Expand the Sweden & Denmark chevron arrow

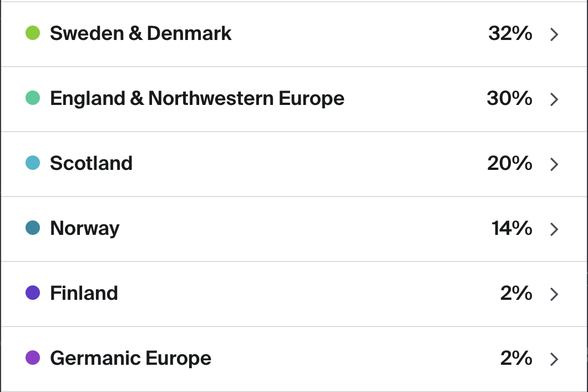coord(554,34)
